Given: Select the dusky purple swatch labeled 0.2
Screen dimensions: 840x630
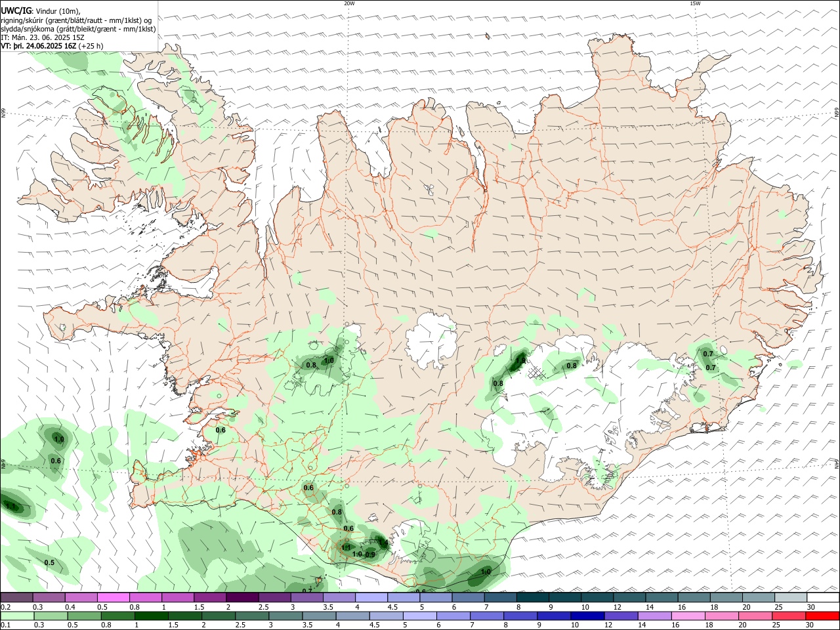Looking at the screenshot, I should click(17, 597).
